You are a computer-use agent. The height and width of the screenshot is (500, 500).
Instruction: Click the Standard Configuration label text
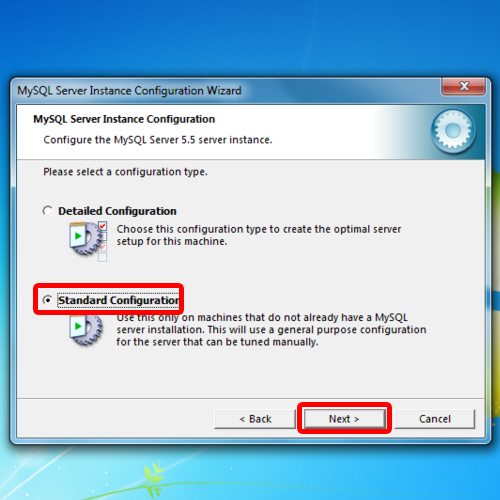point(118,300)
